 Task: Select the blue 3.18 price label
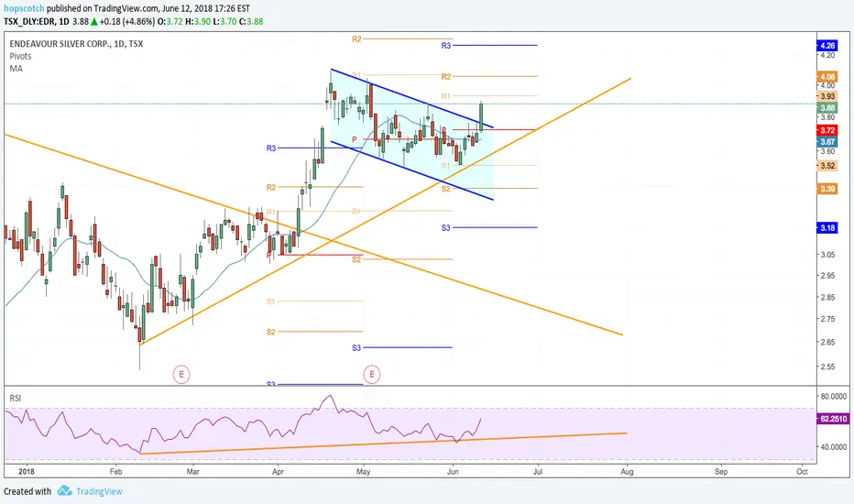[x=827, y=228]
